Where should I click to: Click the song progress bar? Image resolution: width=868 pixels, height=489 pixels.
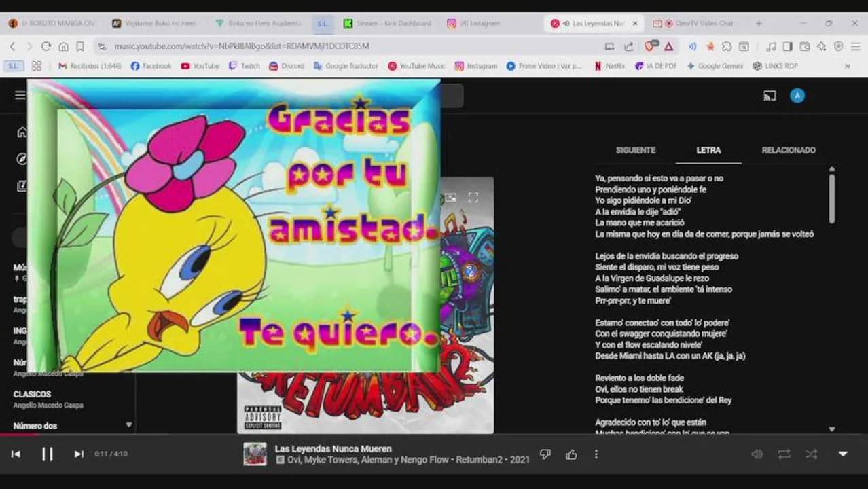click(434, 435)
